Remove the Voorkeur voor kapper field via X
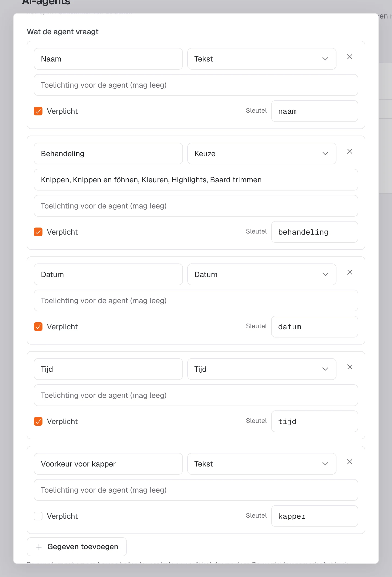 pyautogui.click(x=350, y=462)
